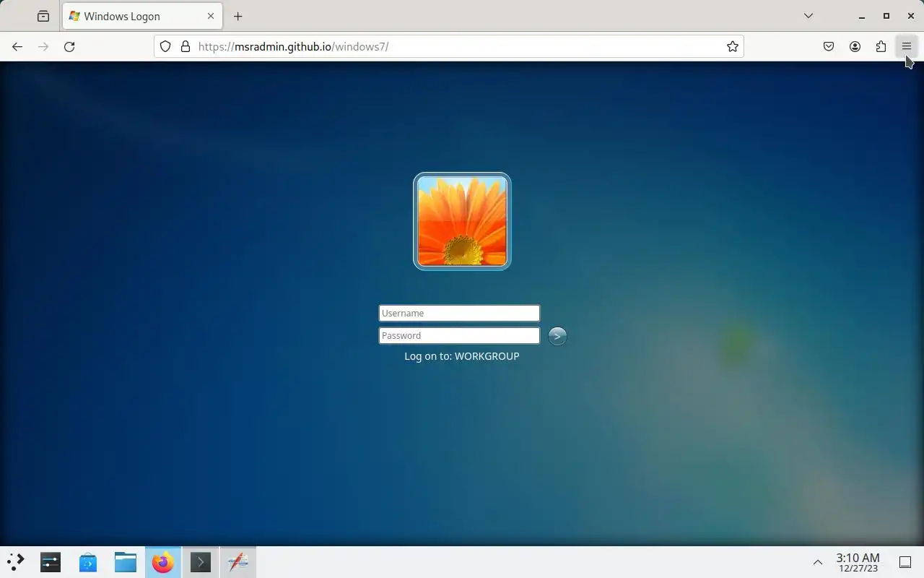Click the Password input field
The height and width of the screenshot is (578, 924).
[459, 335]
